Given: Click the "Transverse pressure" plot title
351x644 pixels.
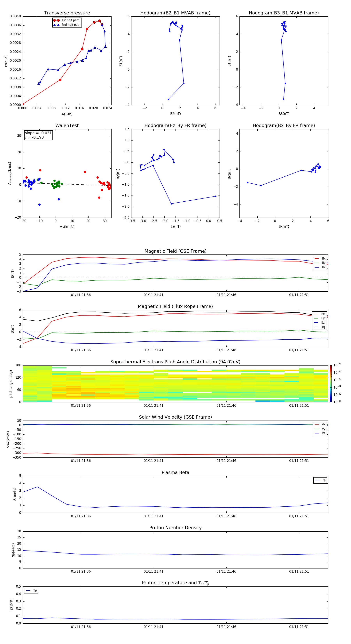Looking at the screenshot, I should (67, 13).
